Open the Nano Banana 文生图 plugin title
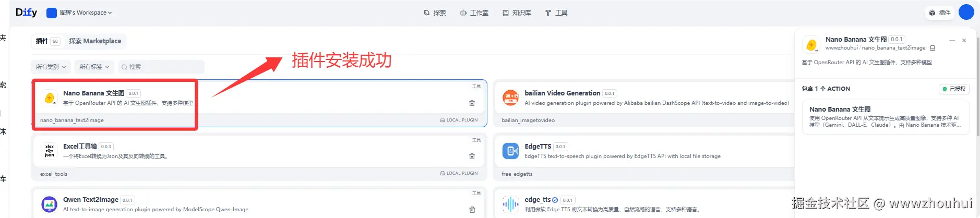 coord(94,93)
